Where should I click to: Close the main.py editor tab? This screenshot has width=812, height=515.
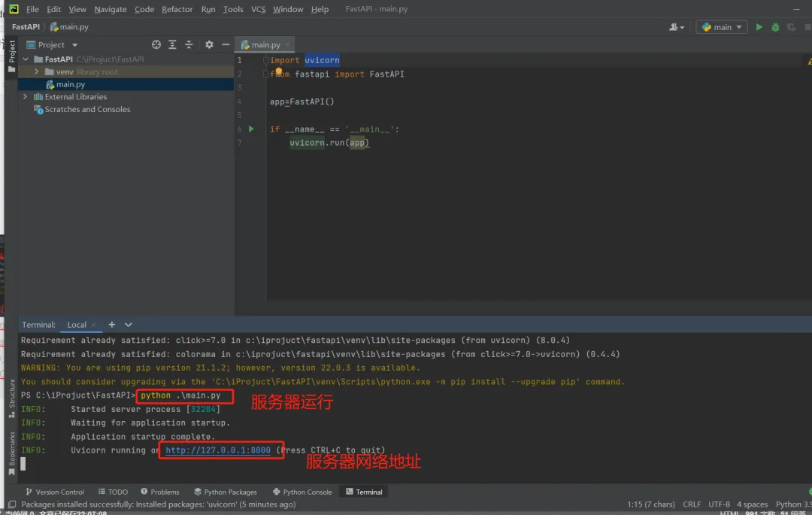(287, 45)
